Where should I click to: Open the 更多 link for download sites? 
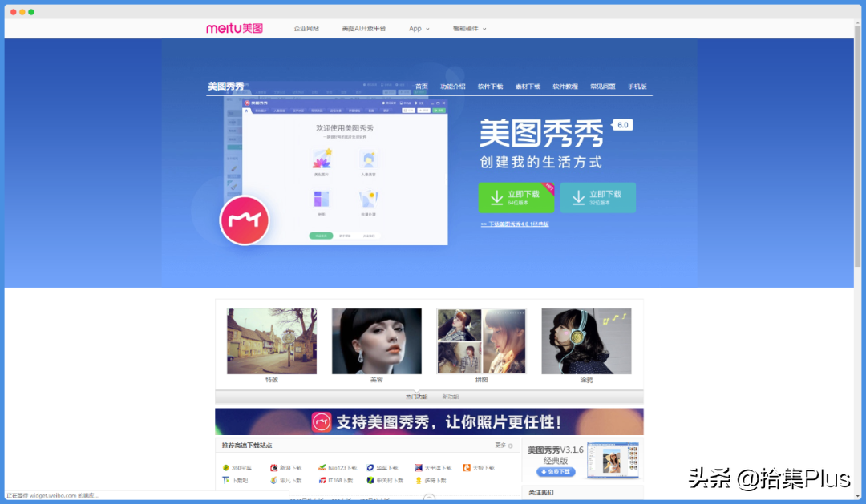click(500, 446)
